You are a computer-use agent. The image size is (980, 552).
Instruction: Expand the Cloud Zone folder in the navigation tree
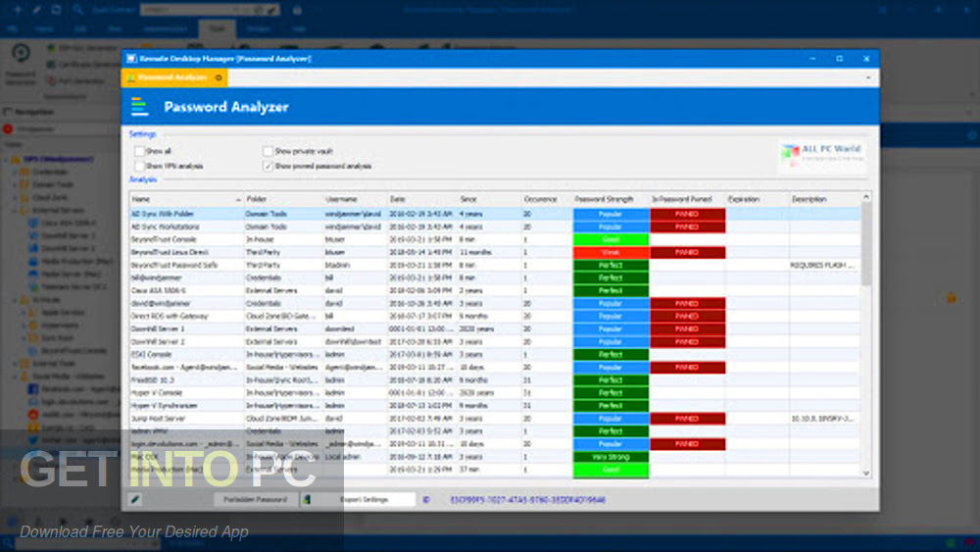click(15, 197)
